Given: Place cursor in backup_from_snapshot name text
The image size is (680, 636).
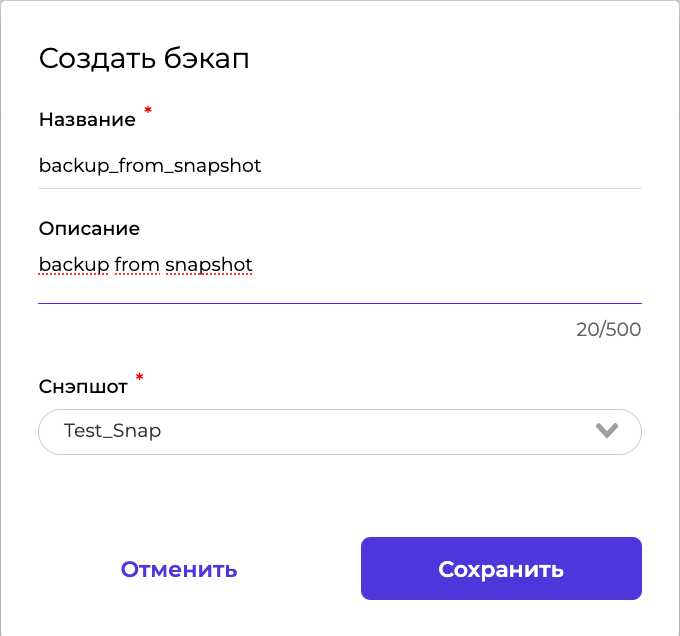Looking at the screenshot, I should [x=150, y=166].
